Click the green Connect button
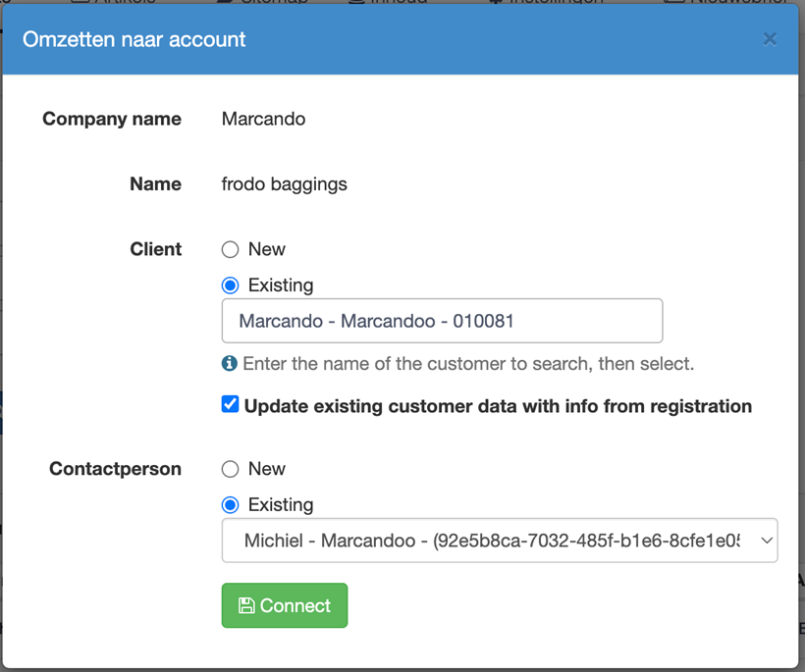 tap(285, 605)
